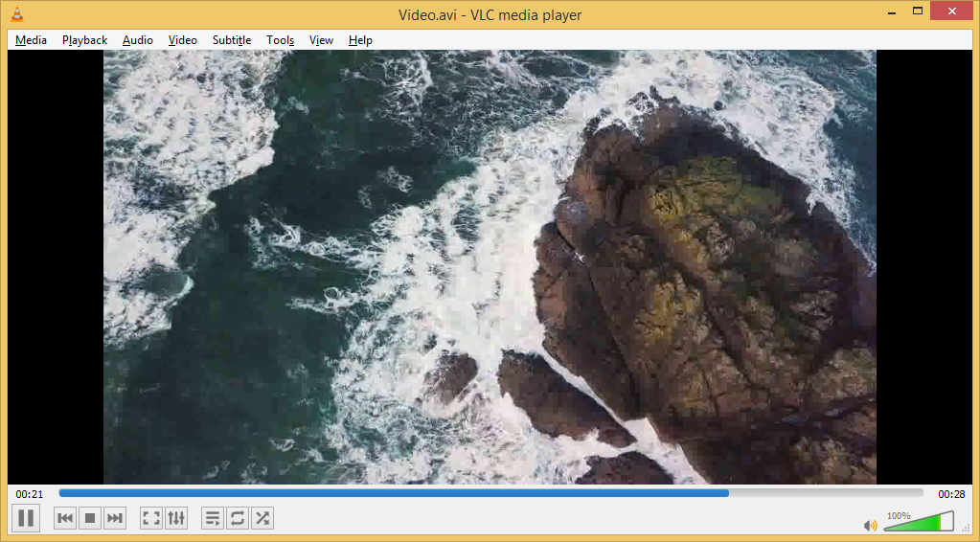Pause the video playback
Viewport: 980px width, 542px height.
26,518
